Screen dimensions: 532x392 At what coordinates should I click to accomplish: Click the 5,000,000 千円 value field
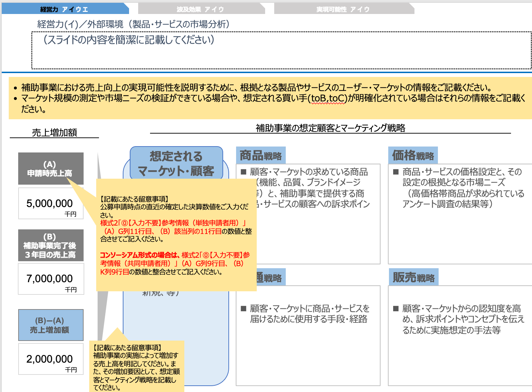(x=51, y=203)
